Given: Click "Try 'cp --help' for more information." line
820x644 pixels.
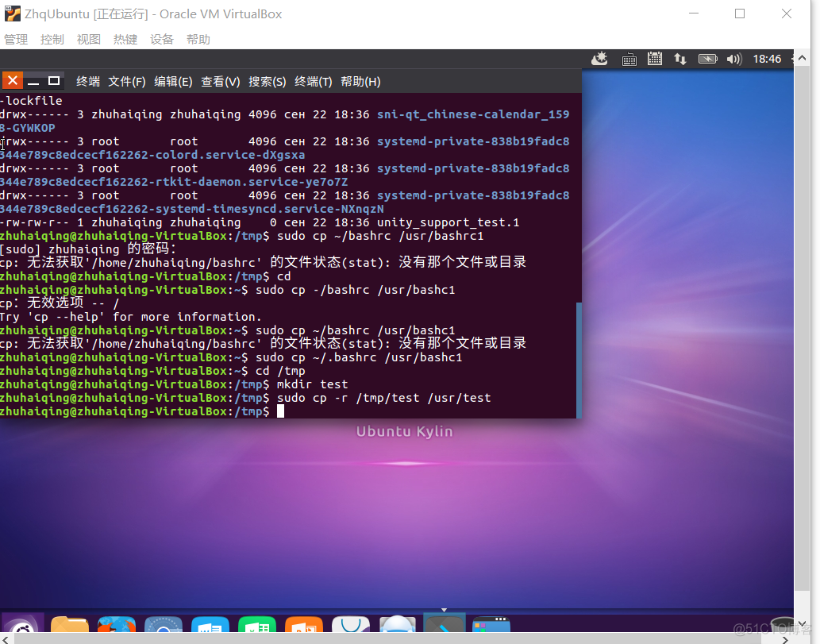Looking at the screenshot, I should point(130,317).
